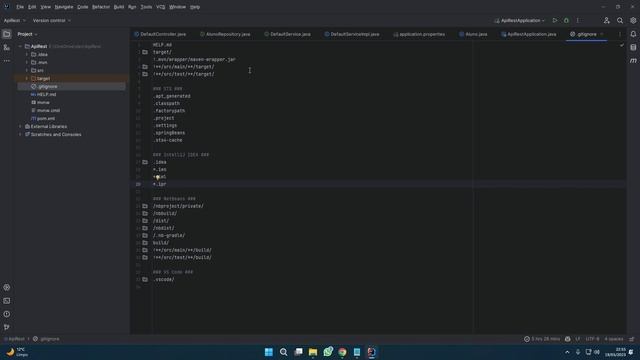Open File Explorer from taskbar

[x=313, y=352]
